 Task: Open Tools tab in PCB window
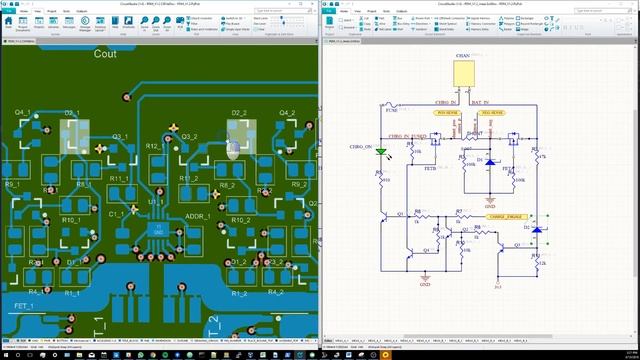(x=67, y=11)
